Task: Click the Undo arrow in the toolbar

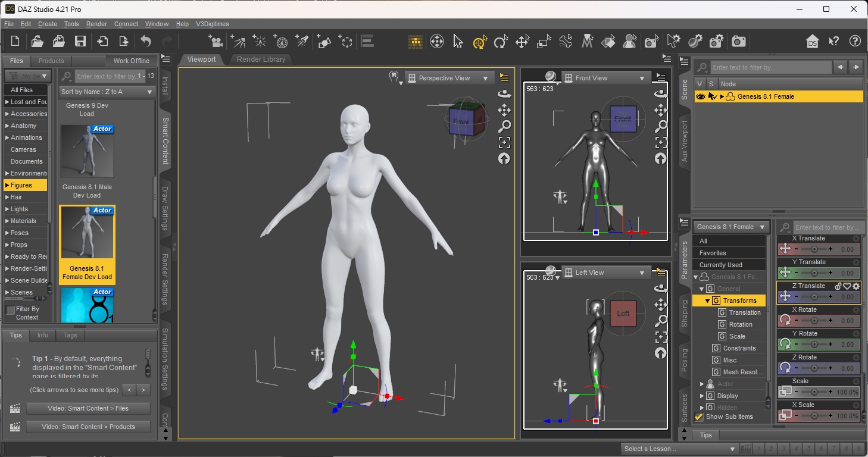Action: tap(146, 42)
